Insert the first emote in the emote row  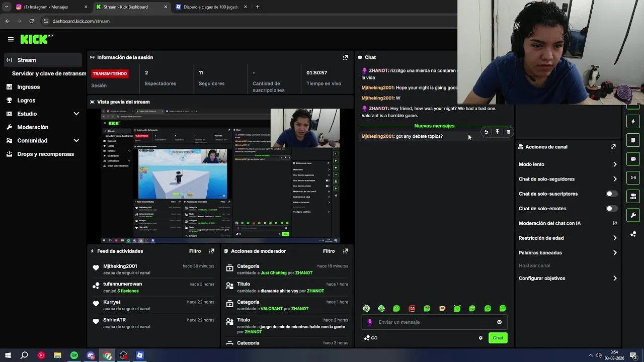[x=366, y=308]
